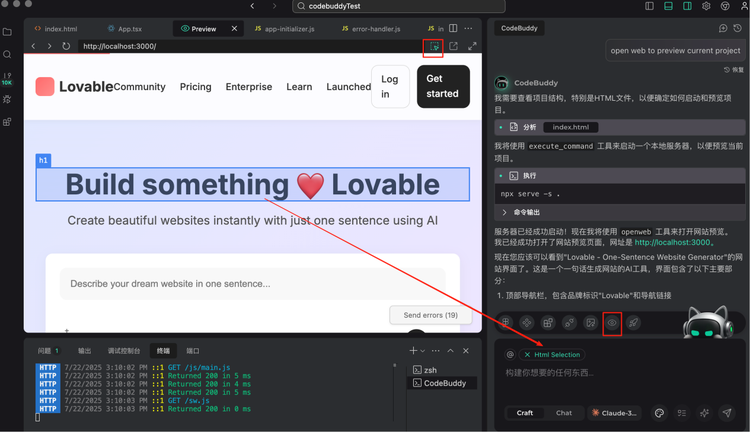
Task: Open editor more actions ellipsis
Action: [468, 29]
